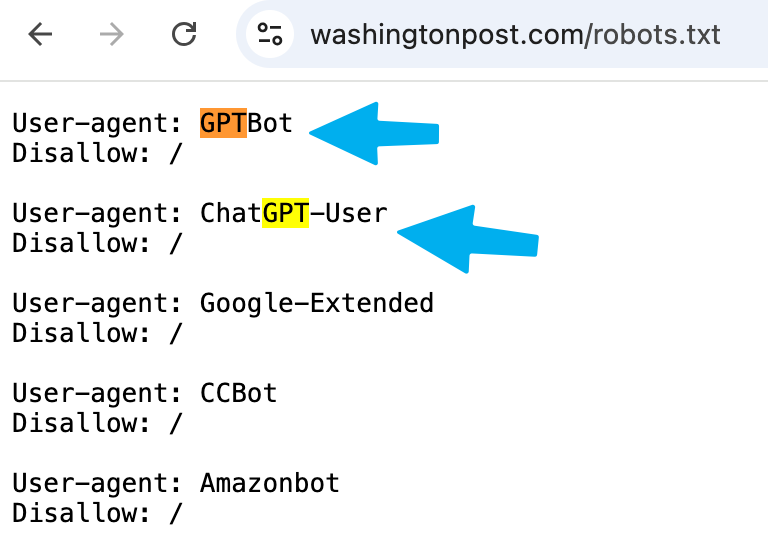
Task: Go back with the browser back arrow
Action: click(40, 35)
